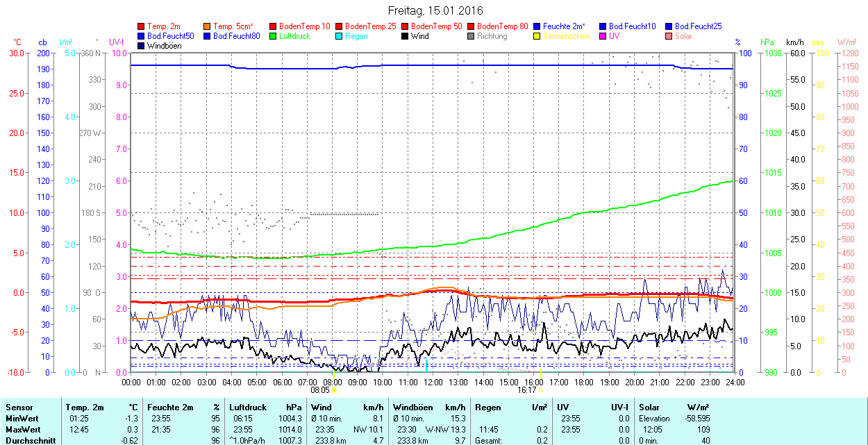Screen dimensions: 868x445
Task: Click the magenta UV legend square
Action: pos(602,36)
